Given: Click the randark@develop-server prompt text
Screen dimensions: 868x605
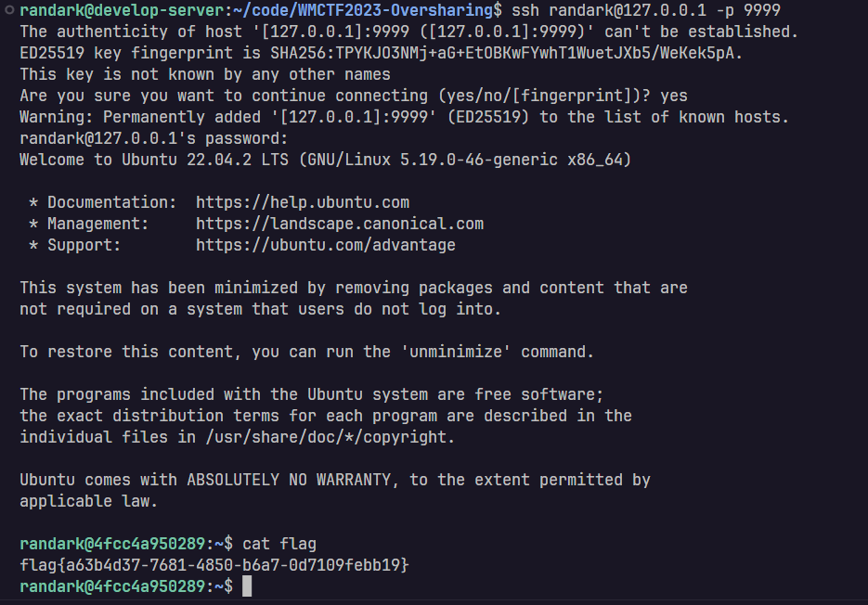Looking at the screenshot, I should coord(122,10).
